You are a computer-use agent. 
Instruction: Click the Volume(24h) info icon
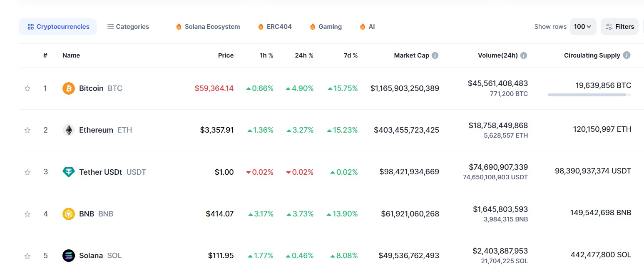coord(524,55)
